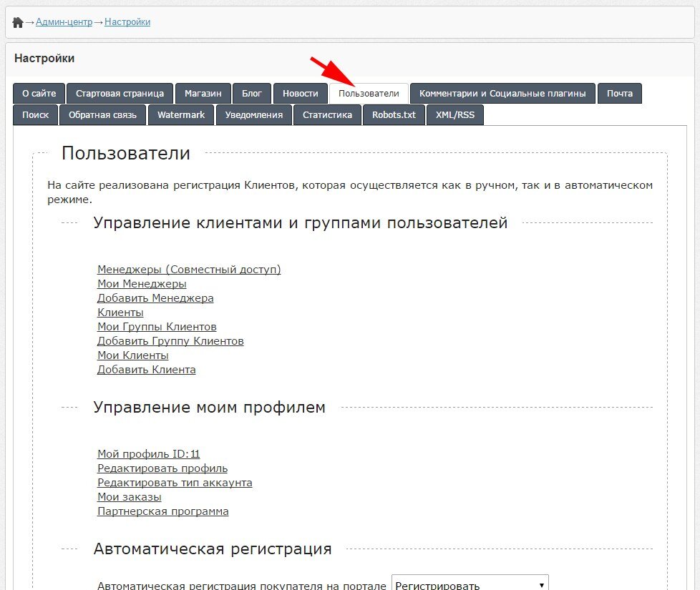The image size is (700, 590).
Task: Go to the Партнерская программа link
Action: [163, 511]
